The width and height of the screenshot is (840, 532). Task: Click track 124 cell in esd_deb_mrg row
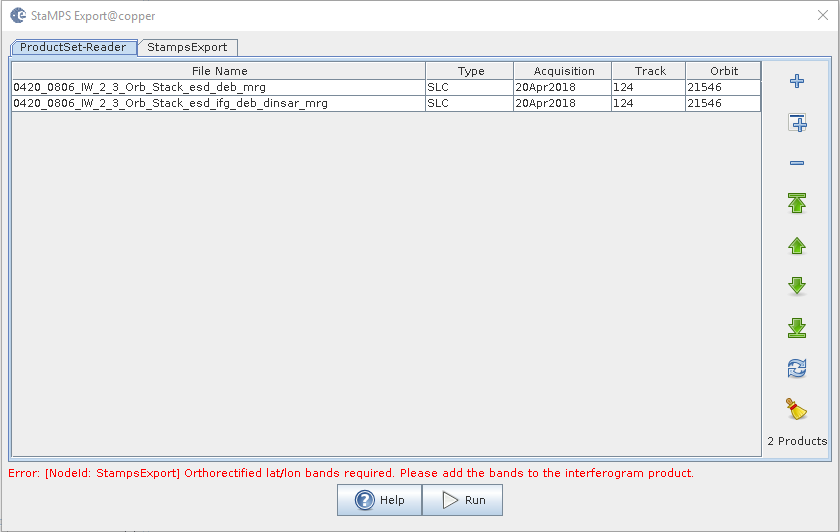[649, 87]
